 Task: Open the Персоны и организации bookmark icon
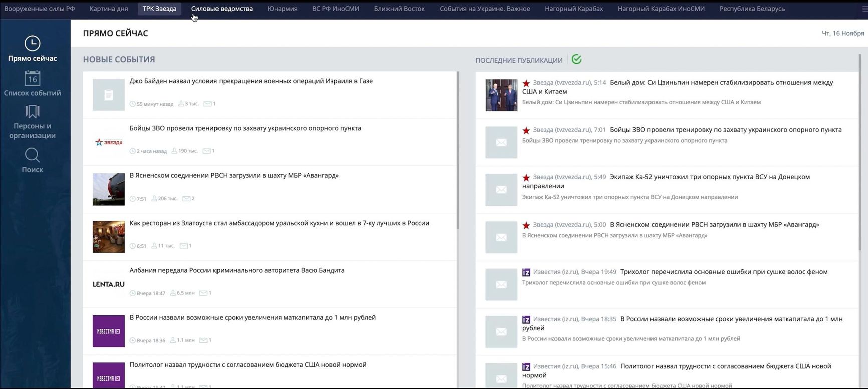(x=32, y=112)
